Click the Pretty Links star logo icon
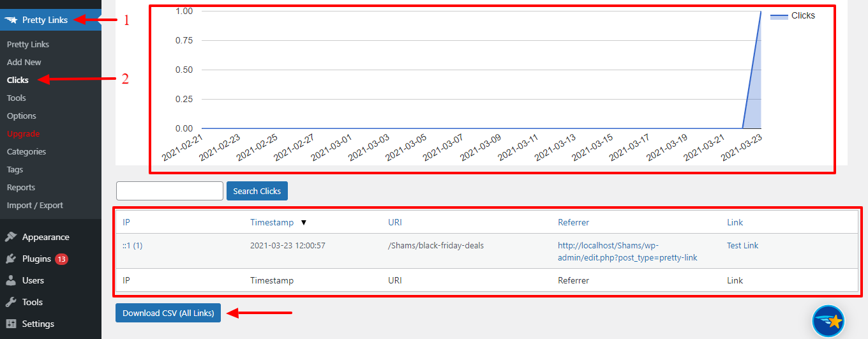Viewport: 868px width, 339px height. [x=10, y=20]
